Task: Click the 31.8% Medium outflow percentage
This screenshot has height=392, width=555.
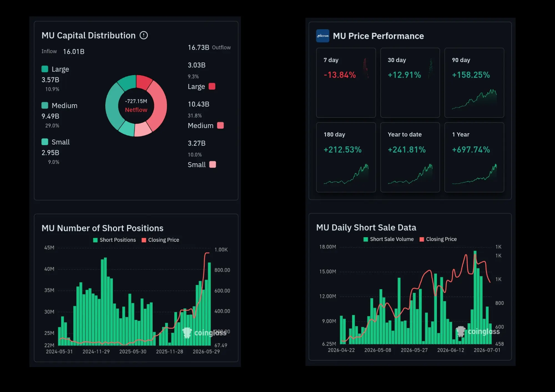Action: [195, 116]
